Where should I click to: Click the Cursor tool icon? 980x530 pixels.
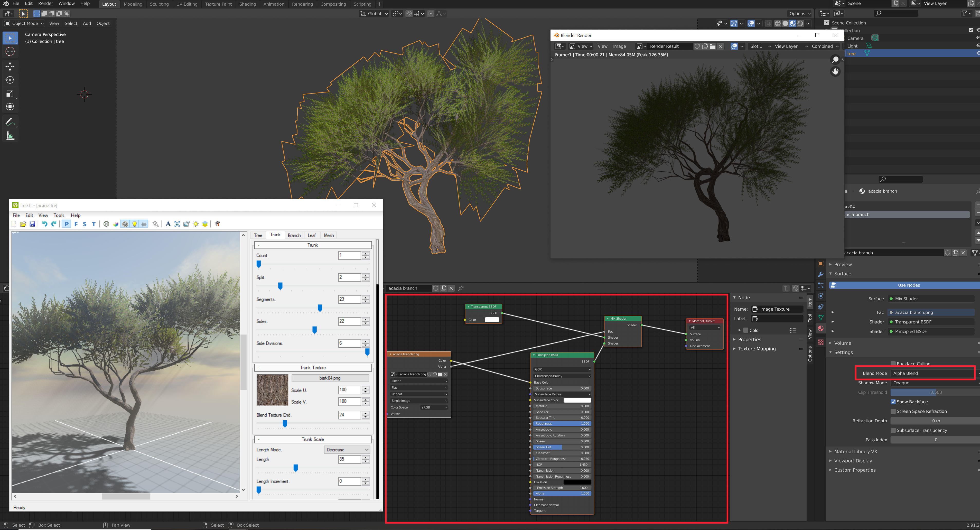[10, 51]
